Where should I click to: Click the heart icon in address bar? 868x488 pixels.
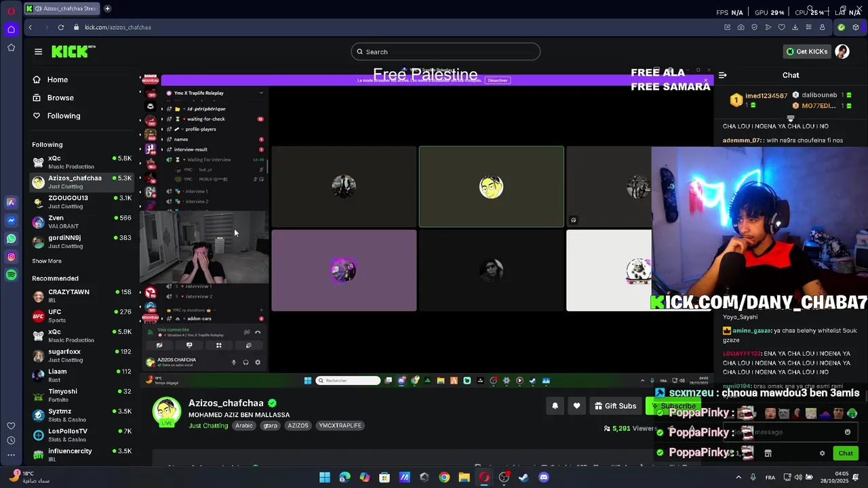781,27
